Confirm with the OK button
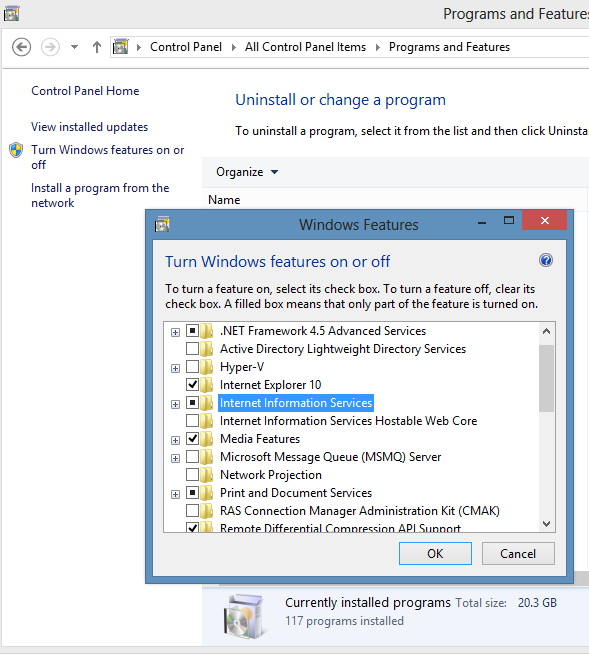This screenshot has width=589, height=655. pos(435,553)
